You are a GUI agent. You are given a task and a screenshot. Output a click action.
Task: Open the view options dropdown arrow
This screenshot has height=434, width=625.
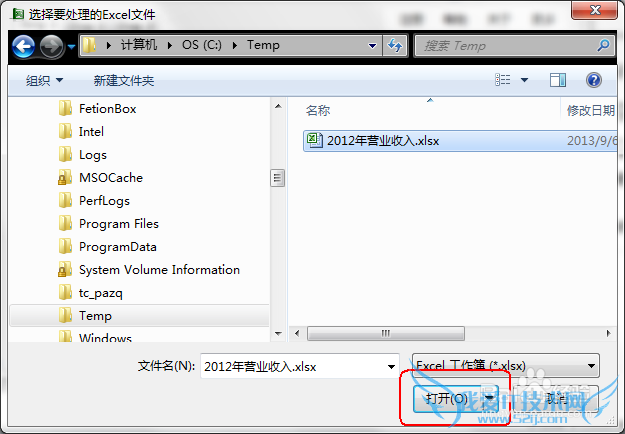[x=525, y=80]
